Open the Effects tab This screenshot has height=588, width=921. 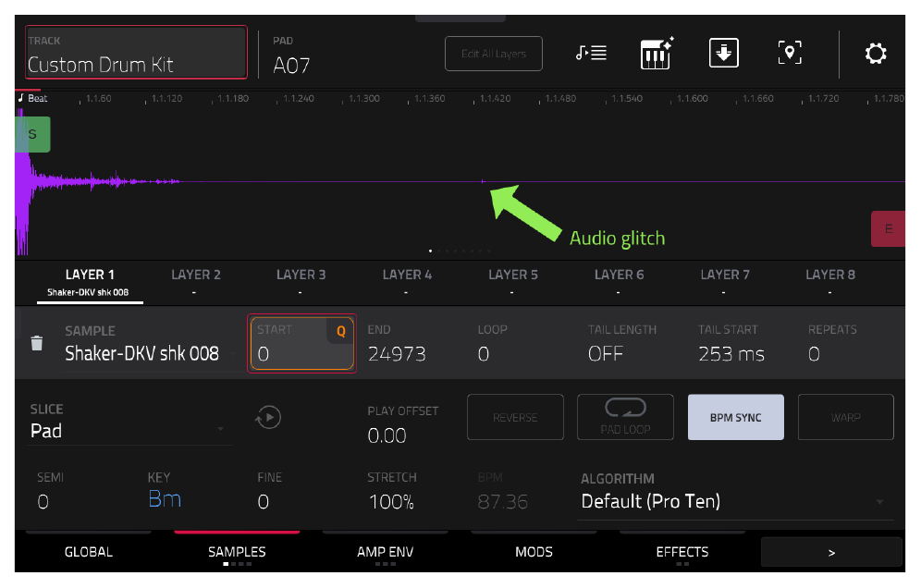pos(682,552)
